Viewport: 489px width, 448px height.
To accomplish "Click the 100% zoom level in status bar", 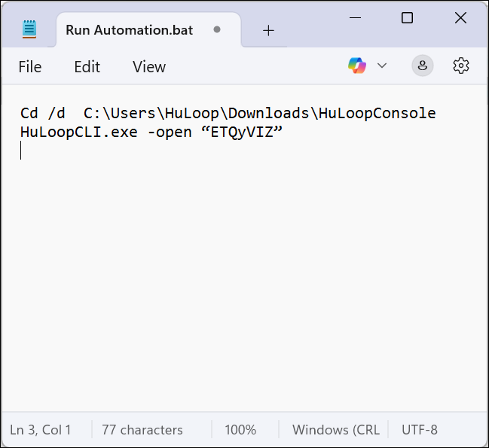I will pyautogui.click(x=240, y=430).
